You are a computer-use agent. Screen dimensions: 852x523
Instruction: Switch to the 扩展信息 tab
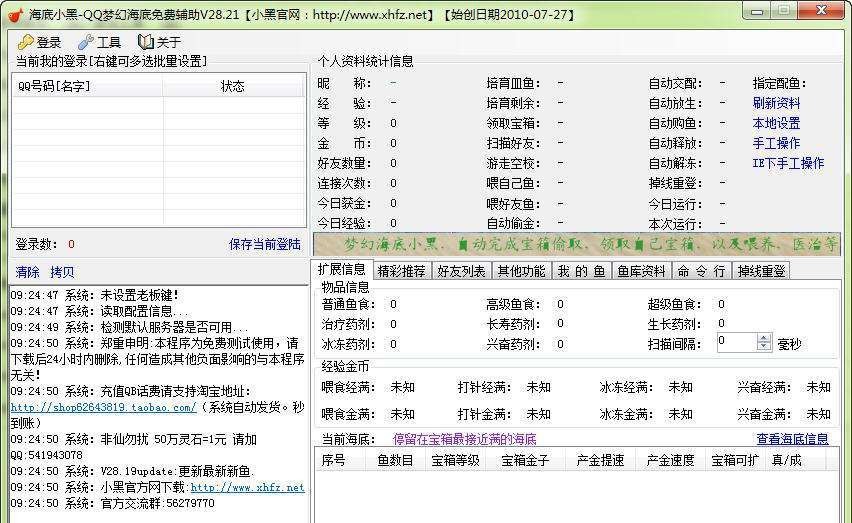(342, 269)
